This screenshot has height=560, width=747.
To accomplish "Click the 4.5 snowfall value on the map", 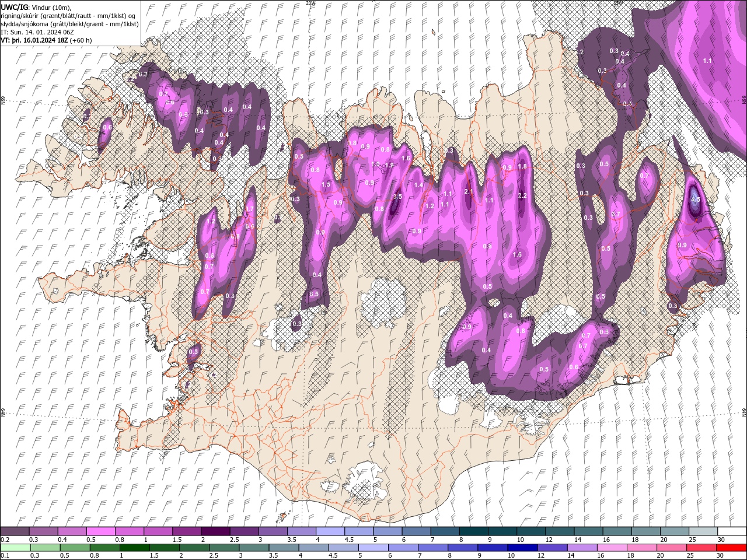I will tap(695, 199).
